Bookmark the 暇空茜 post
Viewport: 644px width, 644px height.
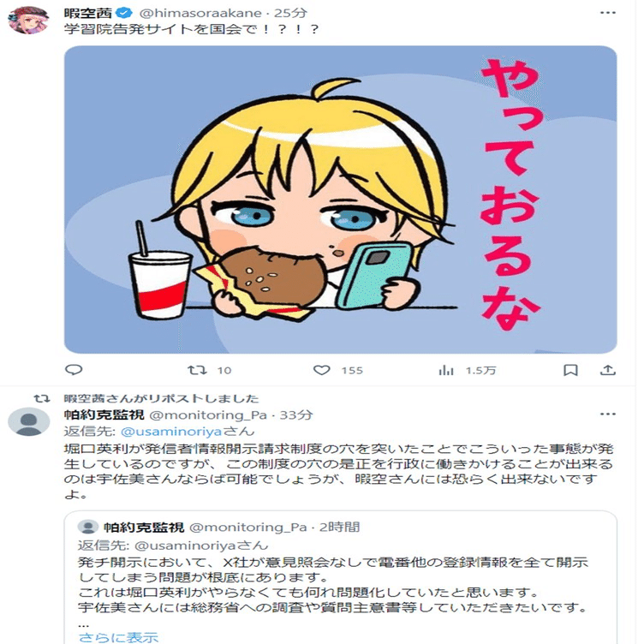click(570, 370)
